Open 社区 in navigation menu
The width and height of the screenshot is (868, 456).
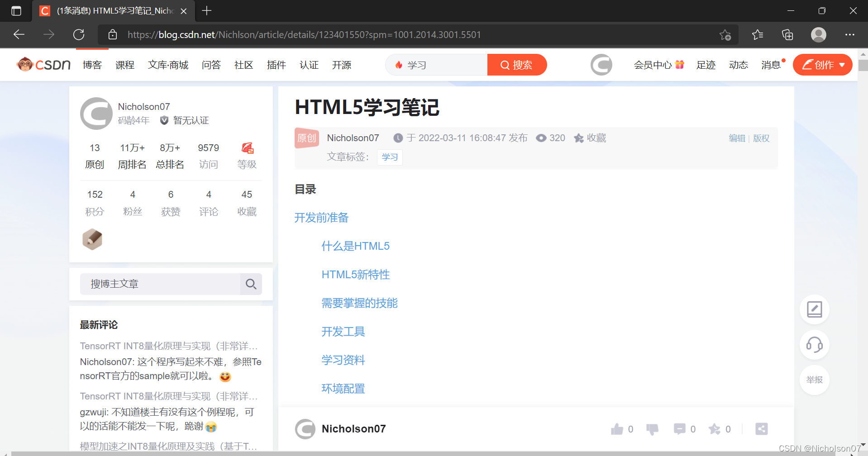click(x=244, y=65)
